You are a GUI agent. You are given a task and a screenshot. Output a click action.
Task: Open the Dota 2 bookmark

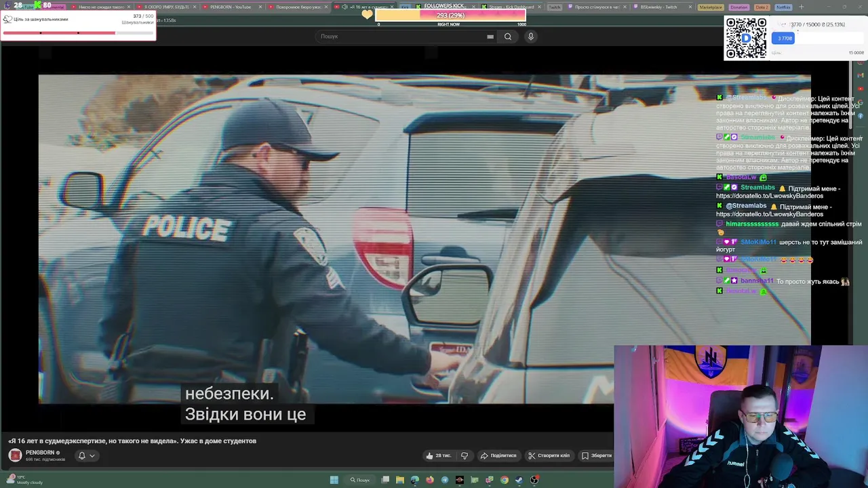coord(762,7)
